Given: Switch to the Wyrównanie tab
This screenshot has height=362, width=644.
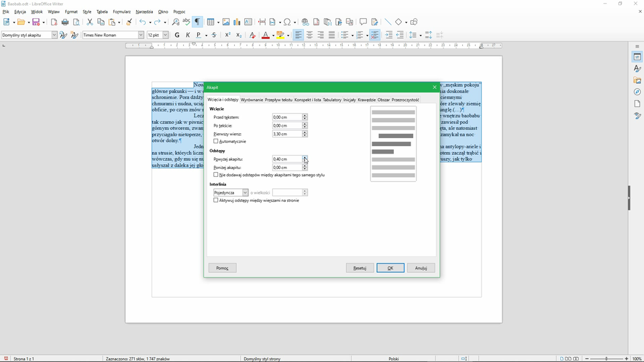Looking at the screenshot, I should [252, 100].
